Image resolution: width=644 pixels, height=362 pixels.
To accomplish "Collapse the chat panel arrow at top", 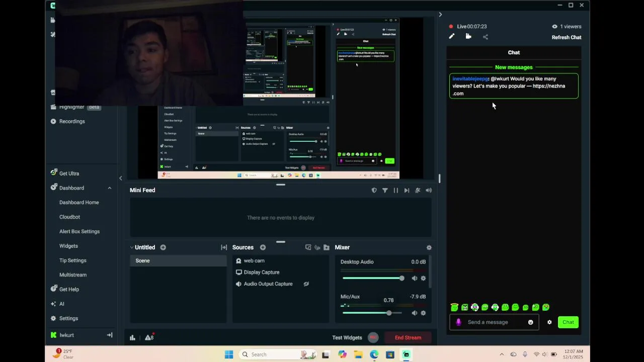I will point(440,15).
